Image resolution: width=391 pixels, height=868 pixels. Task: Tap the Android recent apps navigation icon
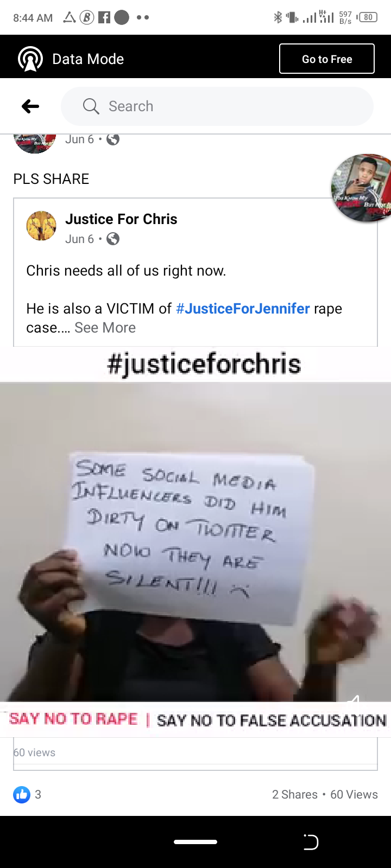click(x=310, y=842)
